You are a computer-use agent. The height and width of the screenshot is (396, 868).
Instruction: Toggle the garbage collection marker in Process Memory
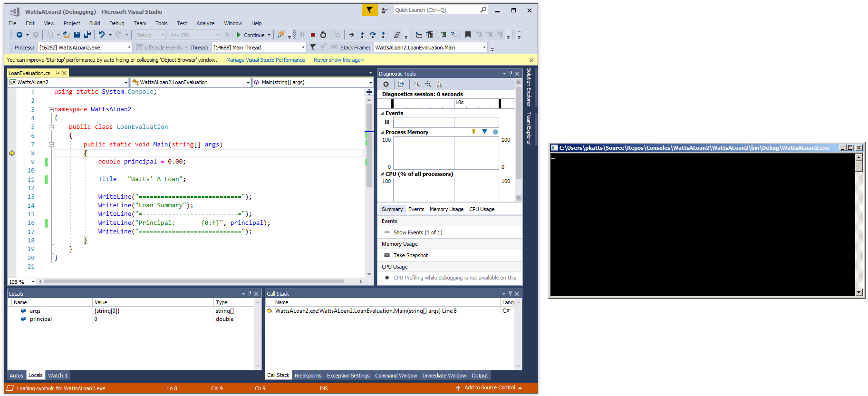[x=473, y=132]
